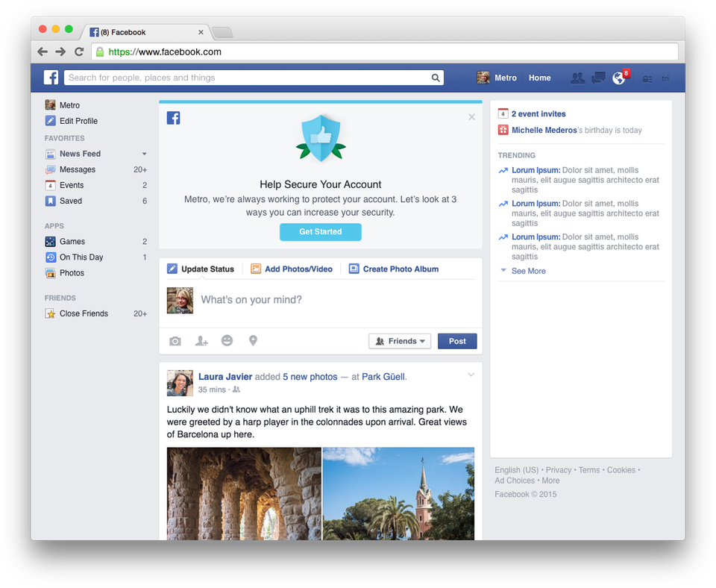Open Laura Javier's name link
Screen dimensions: 716x588
point(225,377)
